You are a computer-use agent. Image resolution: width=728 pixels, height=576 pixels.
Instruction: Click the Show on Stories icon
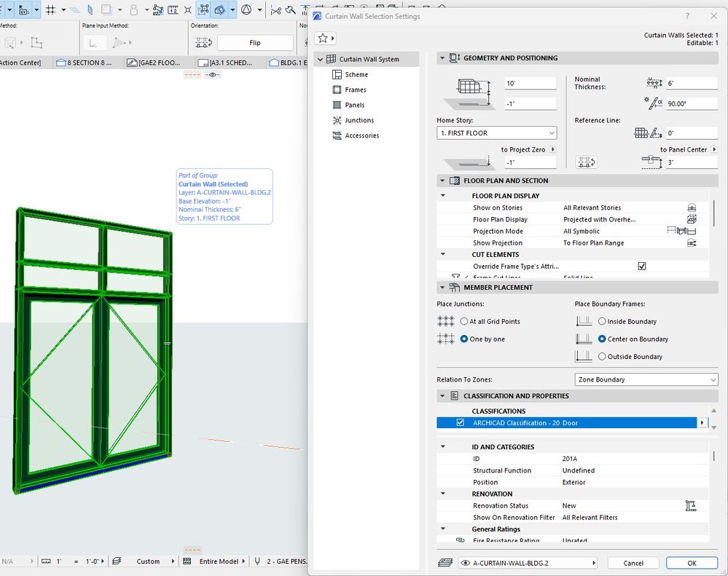[x=692, y=208]
